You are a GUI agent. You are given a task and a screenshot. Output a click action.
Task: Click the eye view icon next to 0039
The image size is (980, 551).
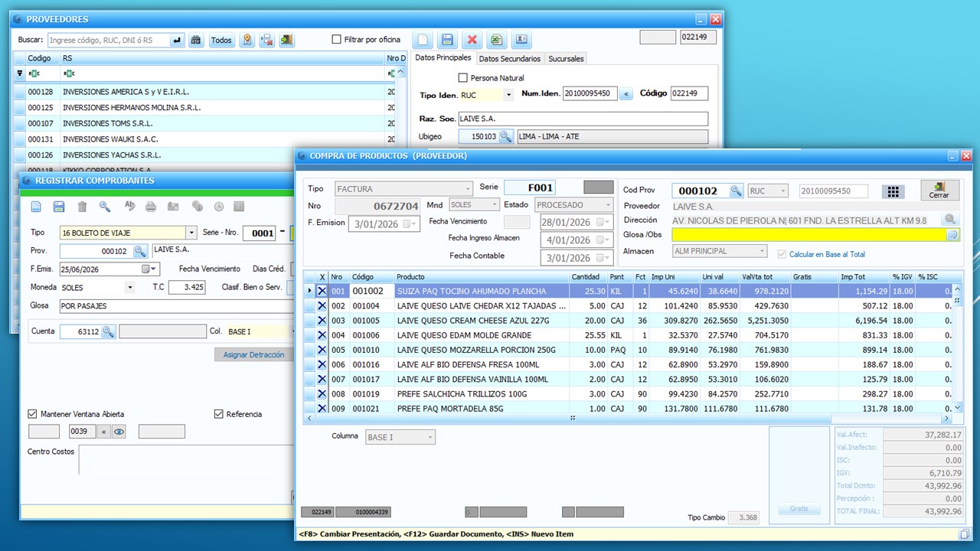click(119, 432)
